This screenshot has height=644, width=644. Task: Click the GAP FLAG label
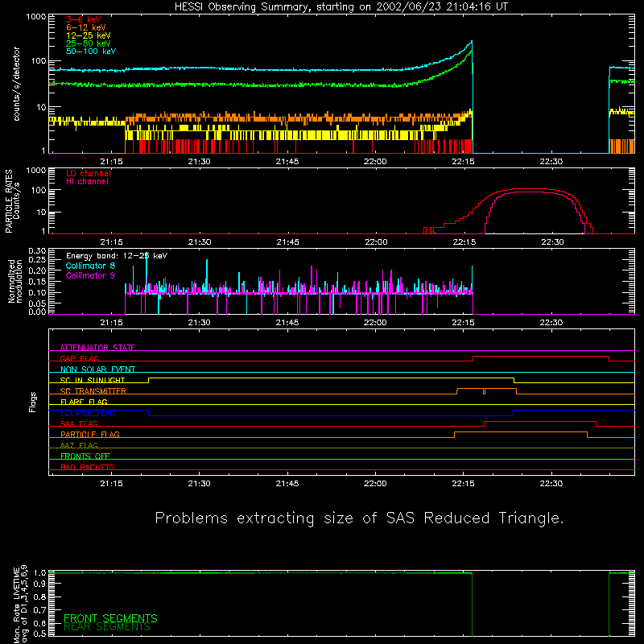click(79, 358)
